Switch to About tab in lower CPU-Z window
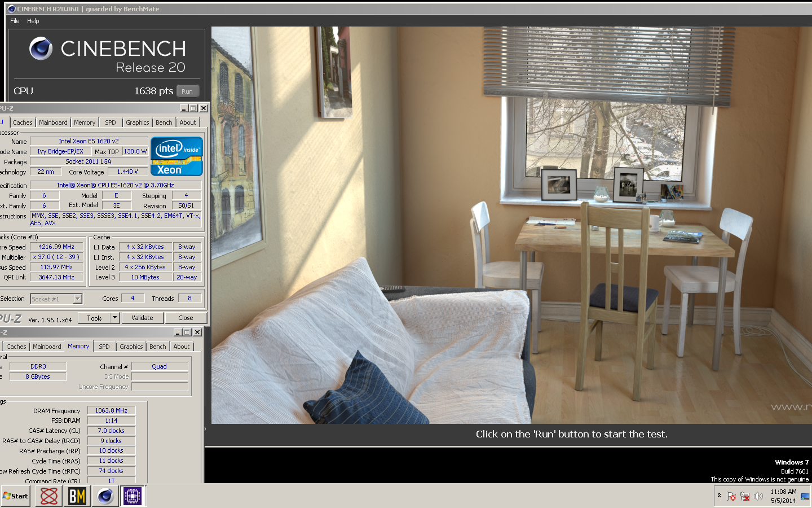Viewport: 812px width, 508px height. [182, 347]
